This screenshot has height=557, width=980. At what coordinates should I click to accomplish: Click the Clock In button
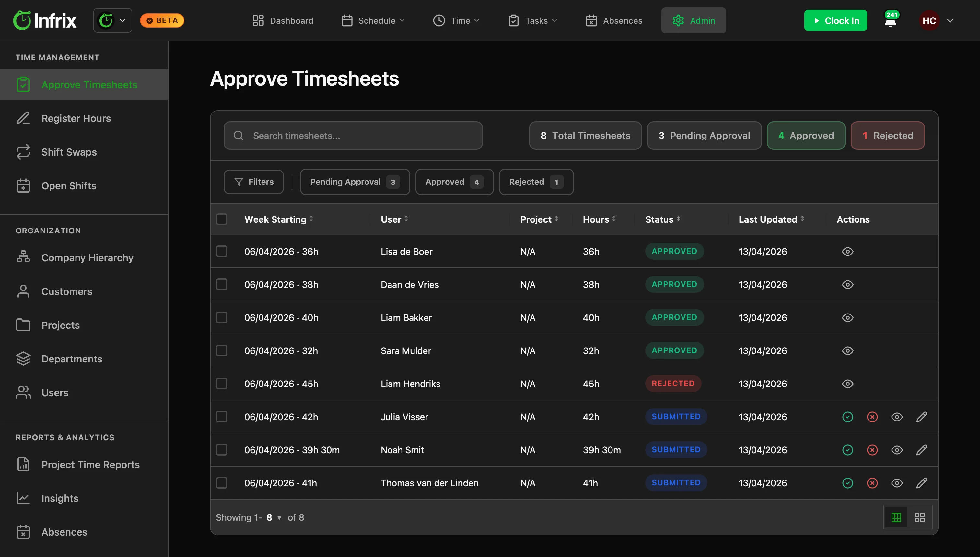[835, 20]
